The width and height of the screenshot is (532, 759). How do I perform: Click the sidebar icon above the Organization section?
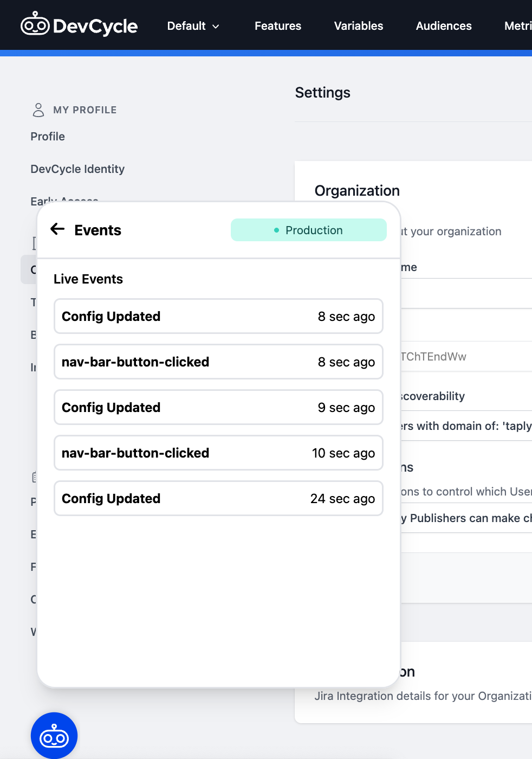click(34, 242)
